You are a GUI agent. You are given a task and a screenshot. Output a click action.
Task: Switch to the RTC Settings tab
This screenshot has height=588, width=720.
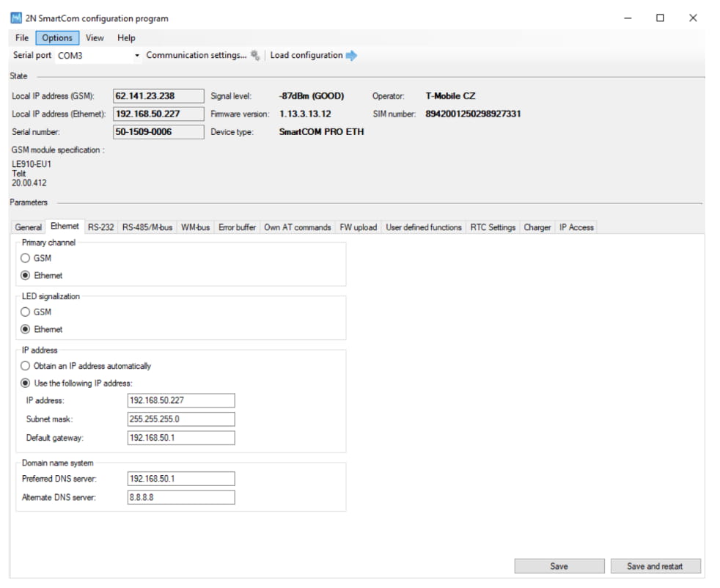[493, 227]
